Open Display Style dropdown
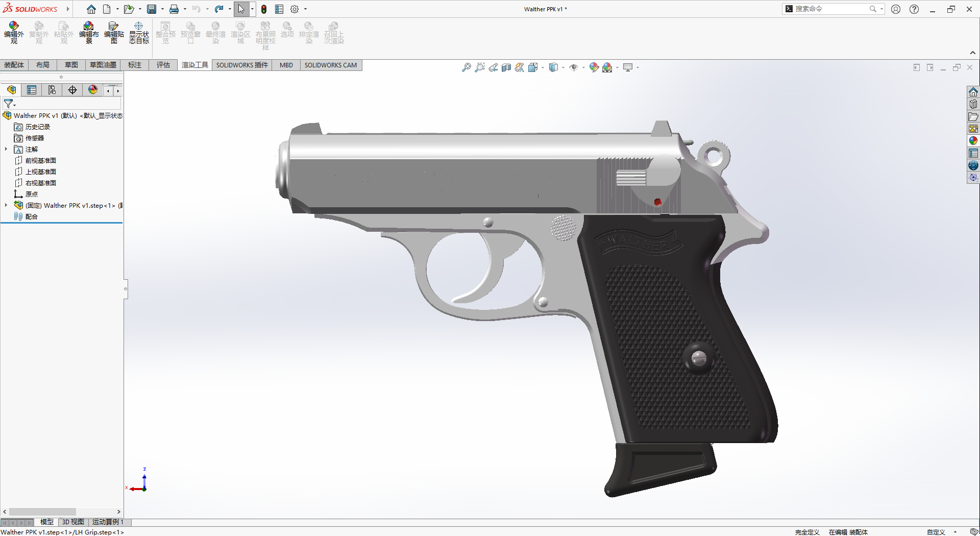The height and width of the screenshot is (536, 980). click(x=563, y=67)
